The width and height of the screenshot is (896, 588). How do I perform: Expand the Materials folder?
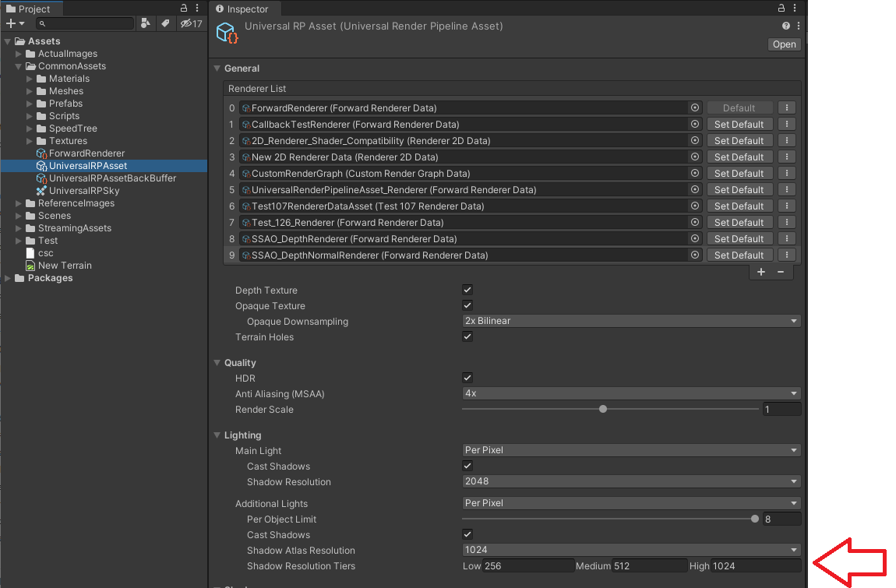coord(29,79)
